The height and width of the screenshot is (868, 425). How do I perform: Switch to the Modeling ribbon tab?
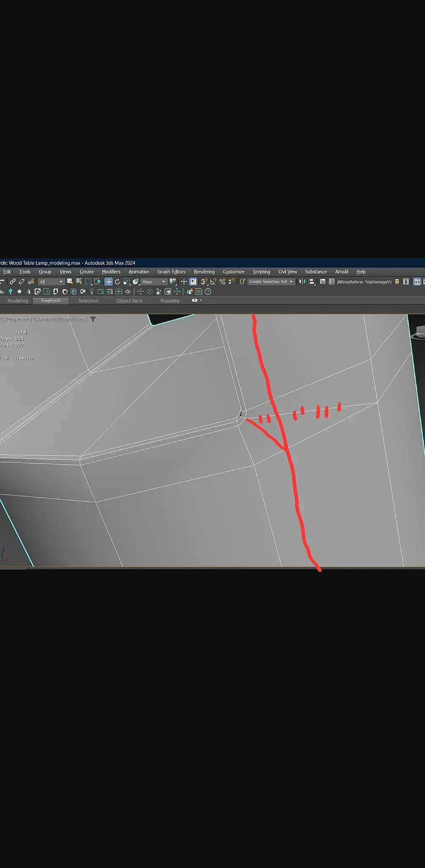click(x=18, y=301)
